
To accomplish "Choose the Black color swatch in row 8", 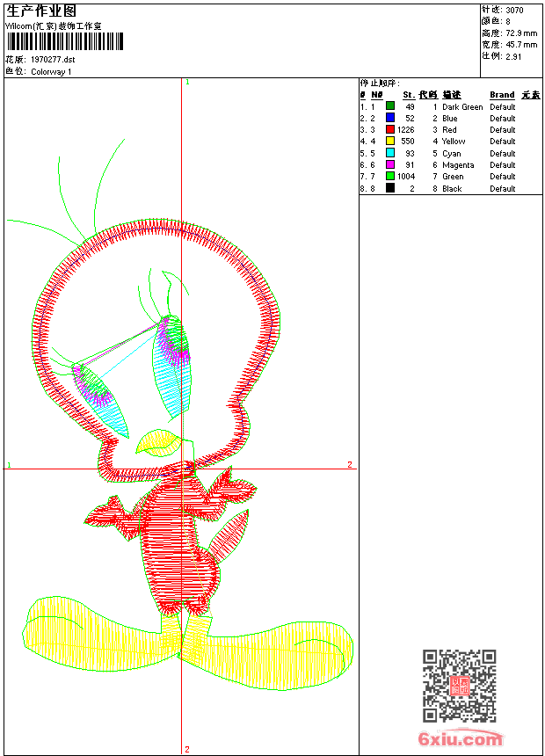I will point(390,188).
